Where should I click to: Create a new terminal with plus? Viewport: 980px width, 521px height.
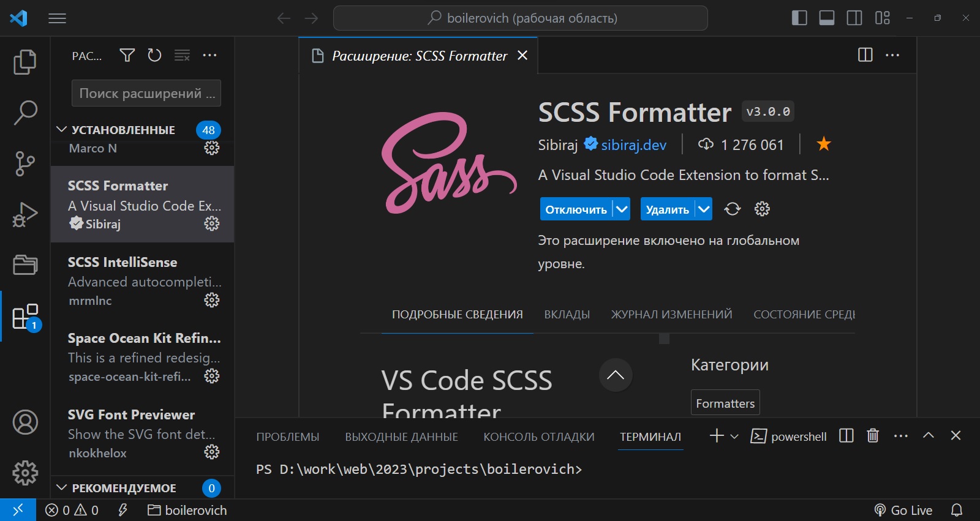click(717, 436)
